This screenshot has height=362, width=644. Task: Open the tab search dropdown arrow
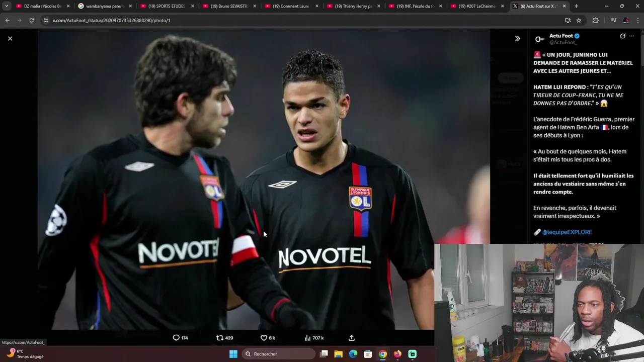click(x=7, y=6)
